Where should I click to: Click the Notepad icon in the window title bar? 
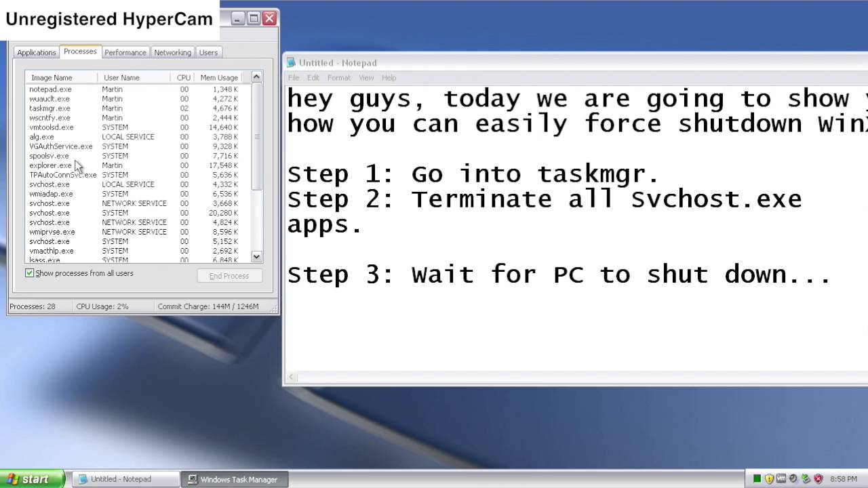tap(292, 63)
